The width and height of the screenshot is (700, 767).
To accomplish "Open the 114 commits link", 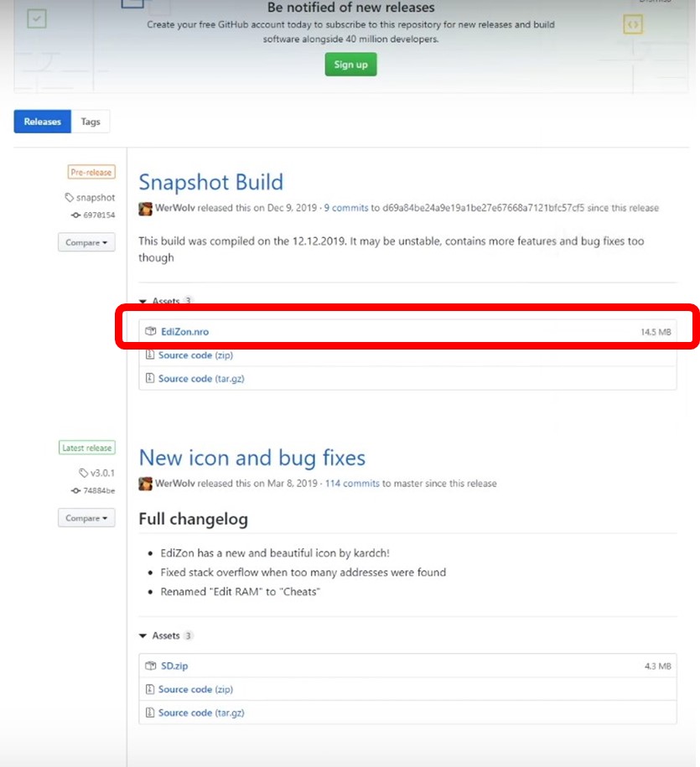I will click(352, 484).
